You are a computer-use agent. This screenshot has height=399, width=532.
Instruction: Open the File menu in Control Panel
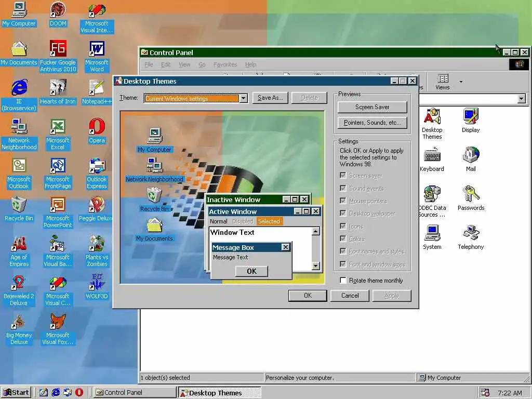[149, 64]
